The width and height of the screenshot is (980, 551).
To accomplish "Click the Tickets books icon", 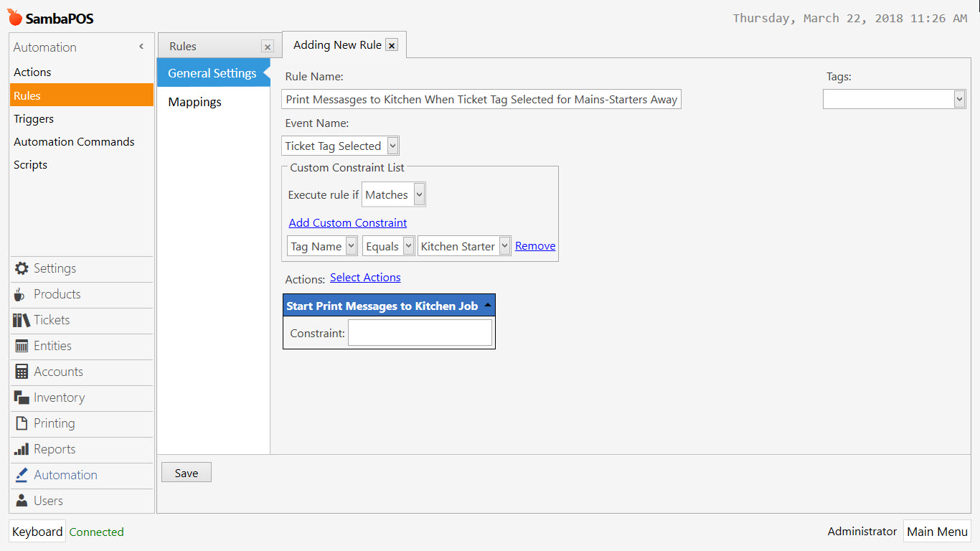I will 22,320.
